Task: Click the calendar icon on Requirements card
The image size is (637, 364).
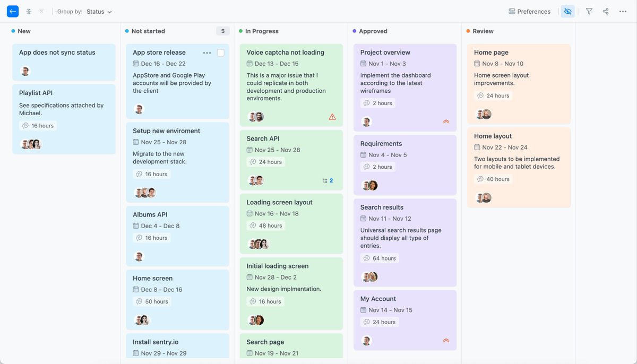Action: point(364,155)
